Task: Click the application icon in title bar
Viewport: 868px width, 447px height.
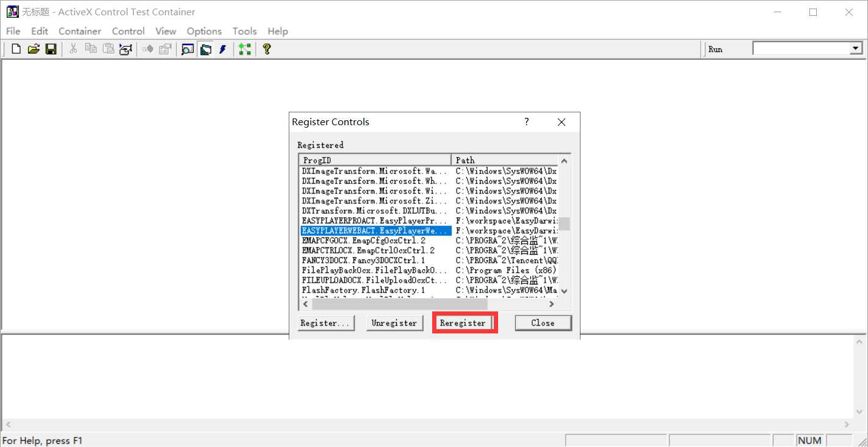Action: [x=12, y=12]
